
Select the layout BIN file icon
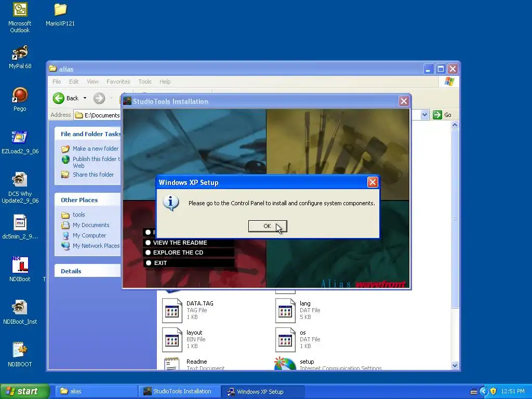tap(172, 339)
